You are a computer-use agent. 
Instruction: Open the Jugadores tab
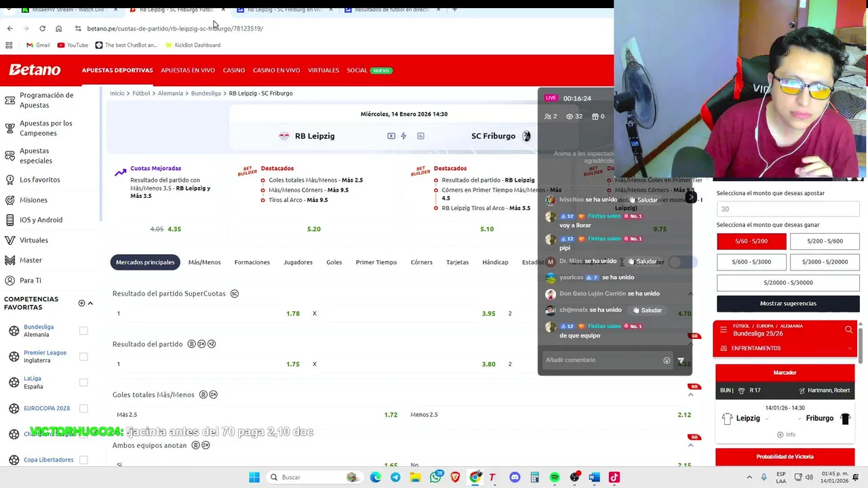pyautogui.click(x=298, y=262)
